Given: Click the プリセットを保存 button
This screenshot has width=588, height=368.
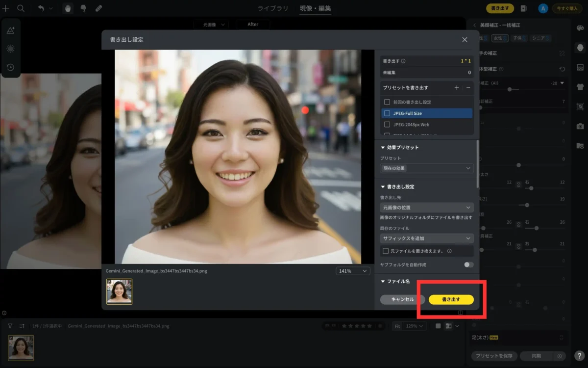Looking at the screenshot, I should [x=494, y=356].
